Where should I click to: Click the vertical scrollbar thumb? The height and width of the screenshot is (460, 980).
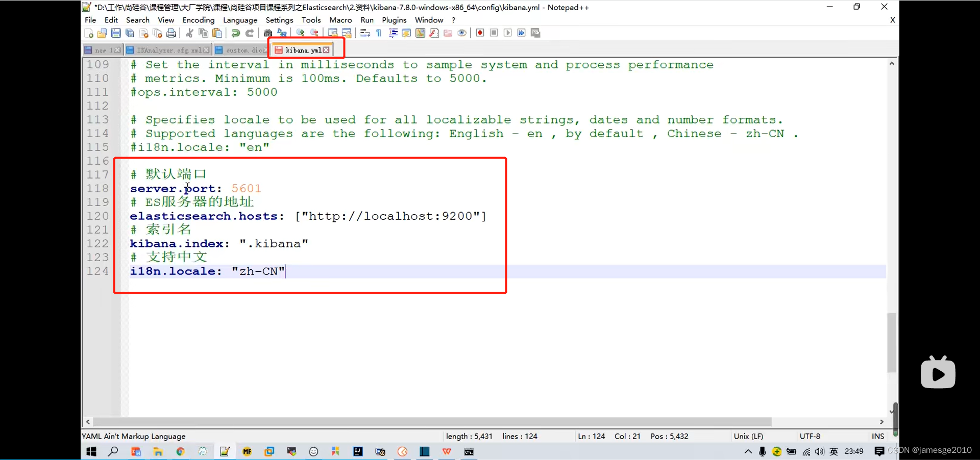click(x=892, y=343)
